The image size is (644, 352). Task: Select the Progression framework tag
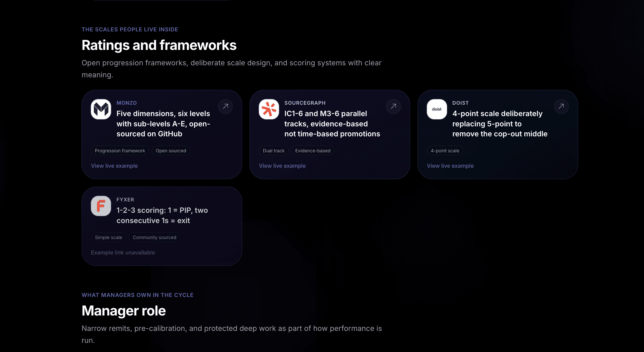coord(120,151)
